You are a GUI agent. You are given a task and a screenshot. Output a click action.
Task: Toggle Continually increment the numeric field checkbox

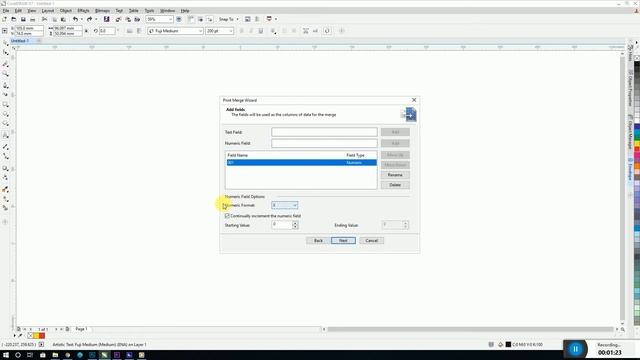click(x=227, y=216)
